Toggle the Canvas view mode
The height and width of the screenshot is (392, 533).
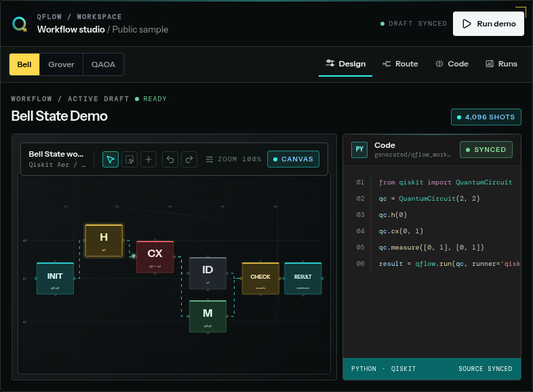tap(293, 159)
